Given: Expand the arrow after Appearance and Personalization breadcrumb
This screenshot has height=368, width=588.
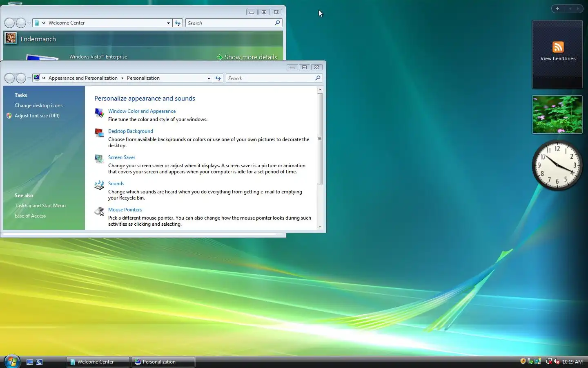Looking at the screenshot, I should pyautogui.click(x=122, y=78).
